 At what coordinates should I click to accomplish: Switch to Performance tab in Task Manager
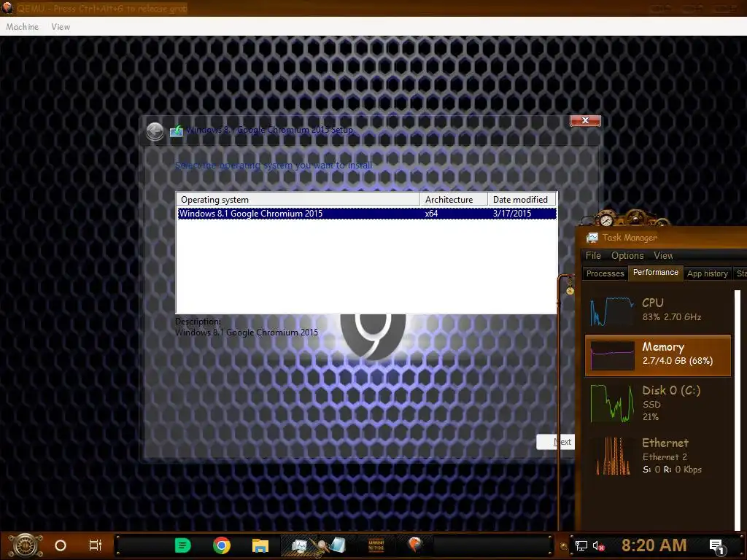click(656, 273)
